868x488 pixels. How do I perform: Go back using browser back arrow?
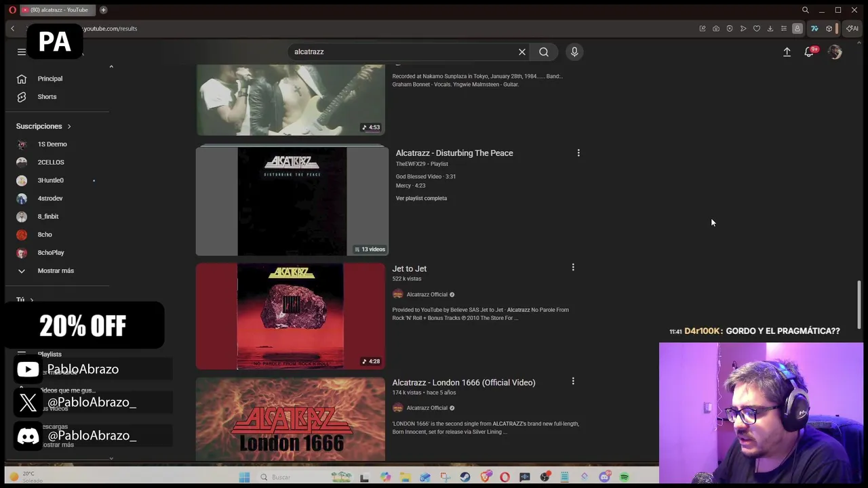pyautogui.click(x=12, y=28)
